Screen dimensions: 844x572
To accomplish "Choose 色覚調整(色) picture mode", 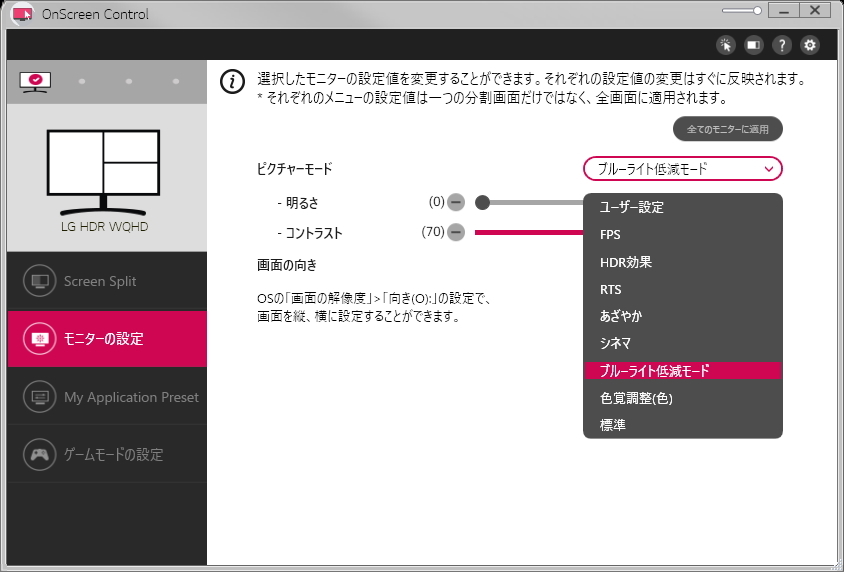I will [x=683, y=398].
